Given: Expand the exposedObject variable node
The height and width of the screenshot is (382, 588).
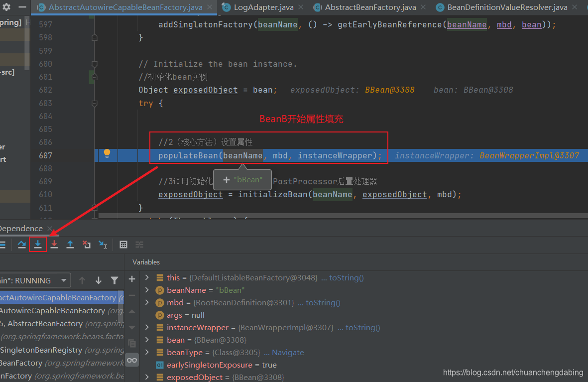Looking at the screenshot, I should click(147, 377).
